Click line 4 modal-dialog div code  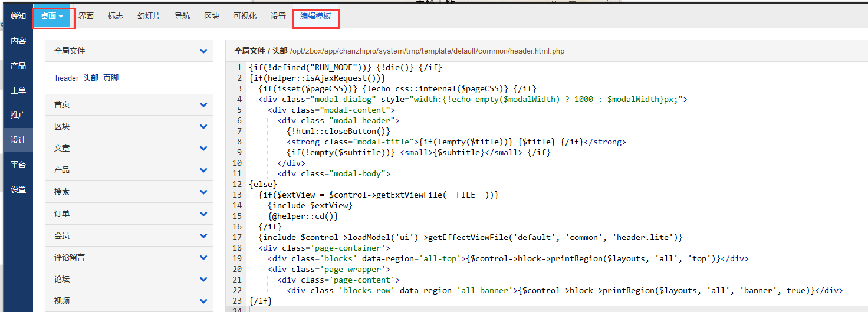[473, 99]
